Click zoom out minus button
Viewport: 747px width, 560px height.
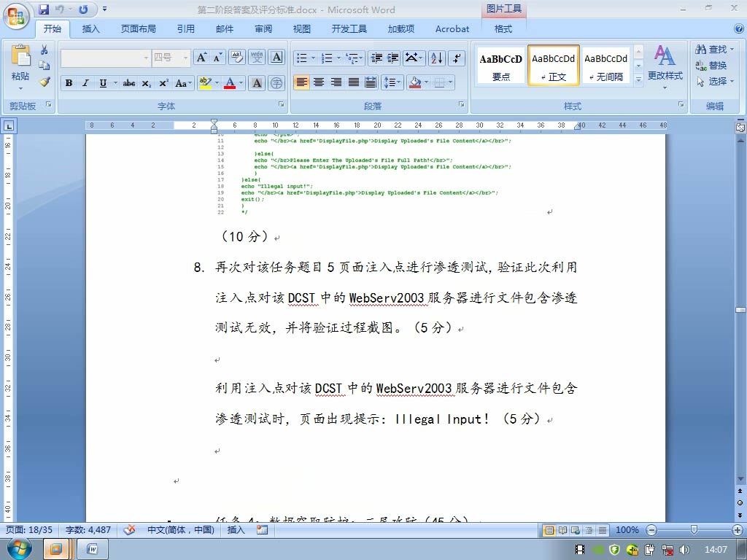[x=651, y=529]
